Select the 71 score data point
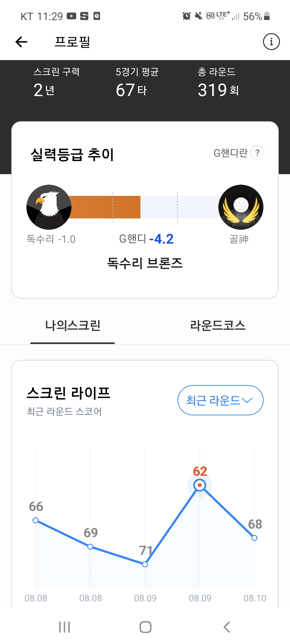The width and height of the screenshot is (290, 644). point(145,564)
